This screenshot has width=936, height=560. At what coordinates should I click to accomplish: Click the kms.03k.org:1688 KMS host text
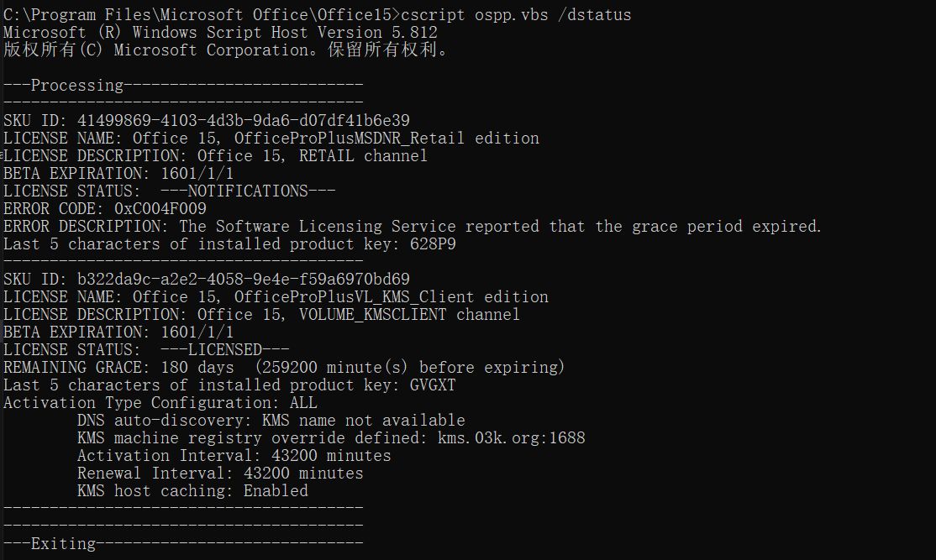512,438
